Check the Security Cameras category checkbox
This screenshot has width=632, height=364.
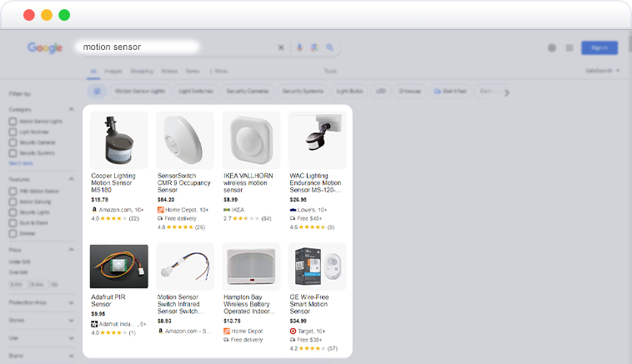(13, 142)
